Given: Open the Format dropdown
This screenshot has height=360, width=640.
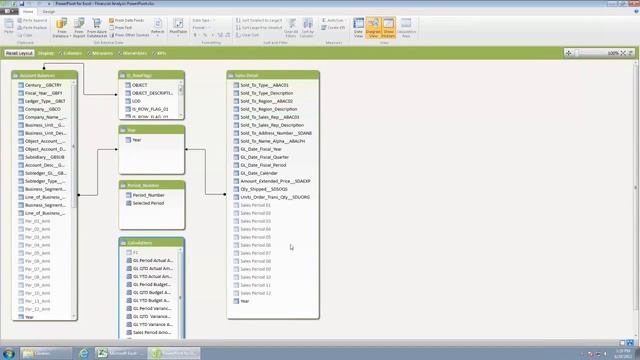Looking at the screenshot, I should [200, 28].
